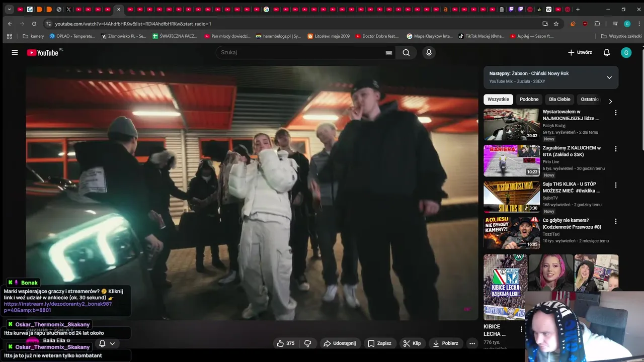The width and height of the screenshot is (644, 362).
Task: Open Co gdyby nie kamera? thumbnail
Action: pos(512,233)
